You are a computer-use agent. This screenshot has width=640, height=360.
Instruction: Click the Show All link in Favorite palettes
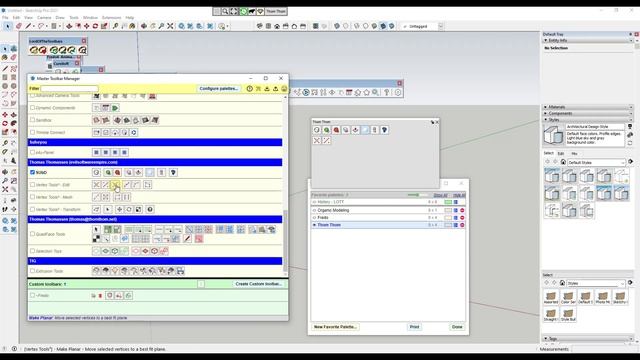[440, 195]
